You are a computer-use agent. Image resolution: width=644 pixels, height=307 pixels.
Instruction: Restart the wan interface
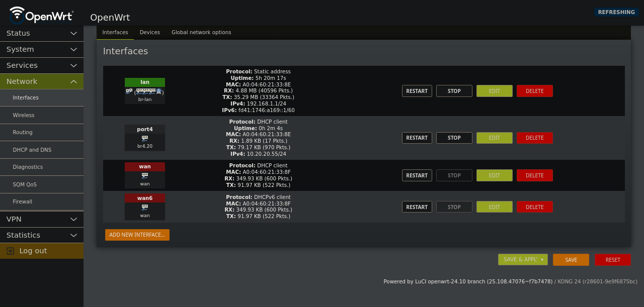point(417,175)
